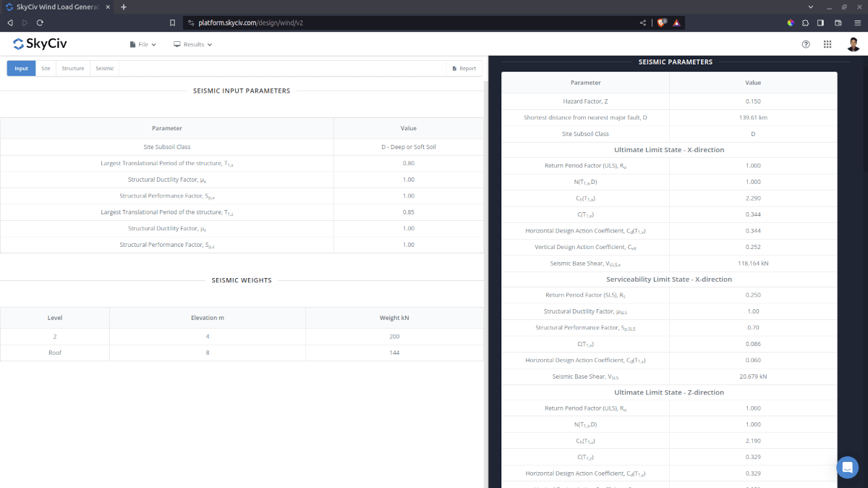
Task: Open the Results dropdown menu
Action: pyautogui.click(x=192, y=44)
